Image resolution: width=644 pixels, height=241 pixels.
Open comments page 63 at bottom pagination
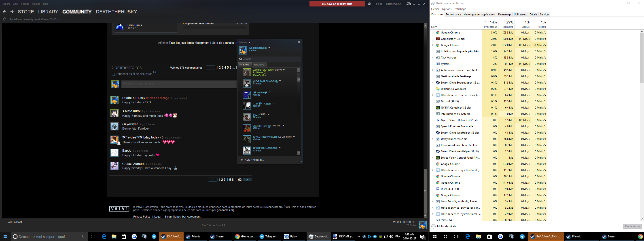pyautogui.click(x=240, y=180)
